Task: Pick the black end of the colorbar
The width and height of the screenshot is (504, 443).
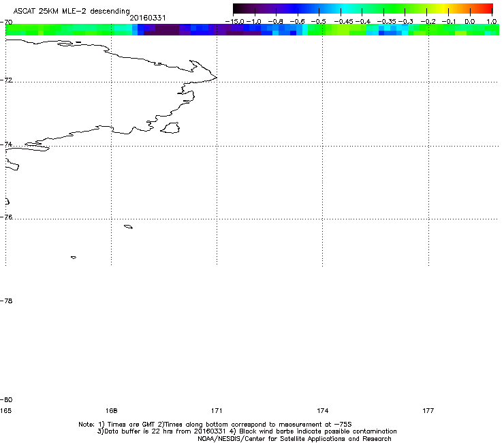Action: click(238, 9)
